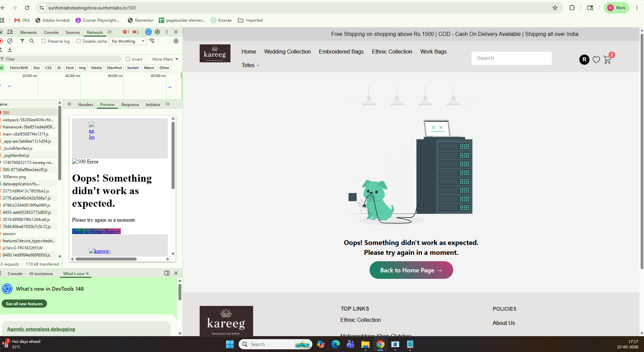Toggle the Doc filter chip
The image size is (644, 352).
37,68
